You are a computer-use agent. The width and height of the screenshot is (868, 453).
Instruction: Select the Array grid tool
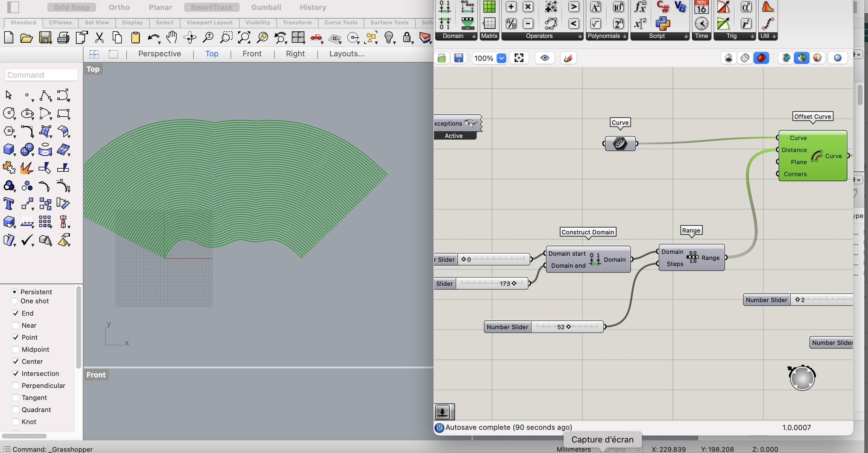(x=45, y=222)
